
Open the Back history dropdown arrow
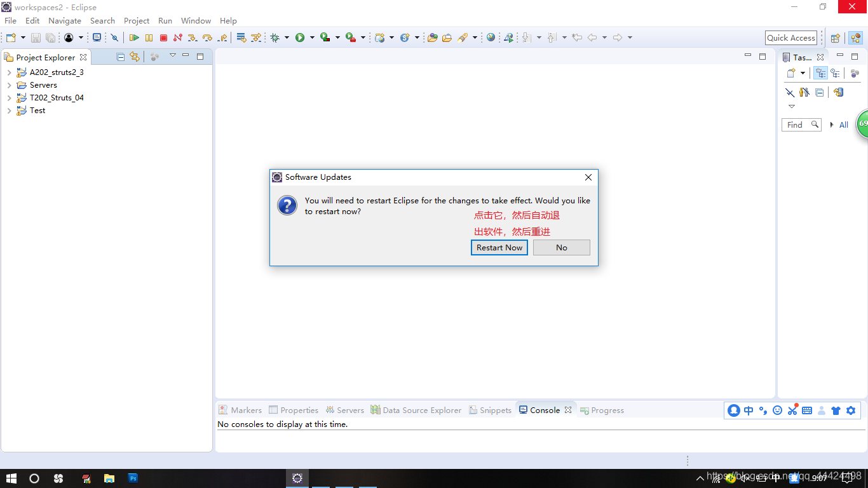pyautogui.click(x=604, y=37)
